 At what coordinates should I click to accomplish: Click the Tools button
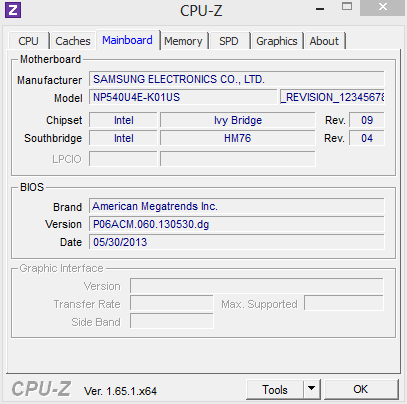click(275, 389)
